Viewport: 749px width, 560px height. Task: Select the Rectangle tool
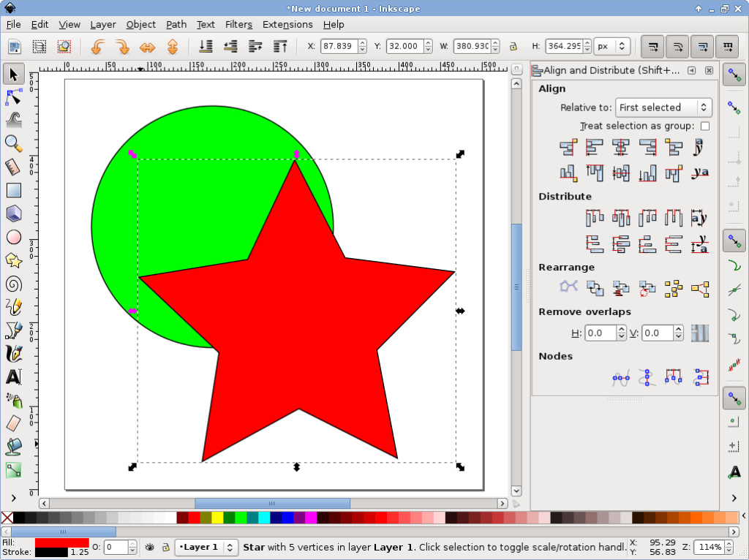coord(13,190)
